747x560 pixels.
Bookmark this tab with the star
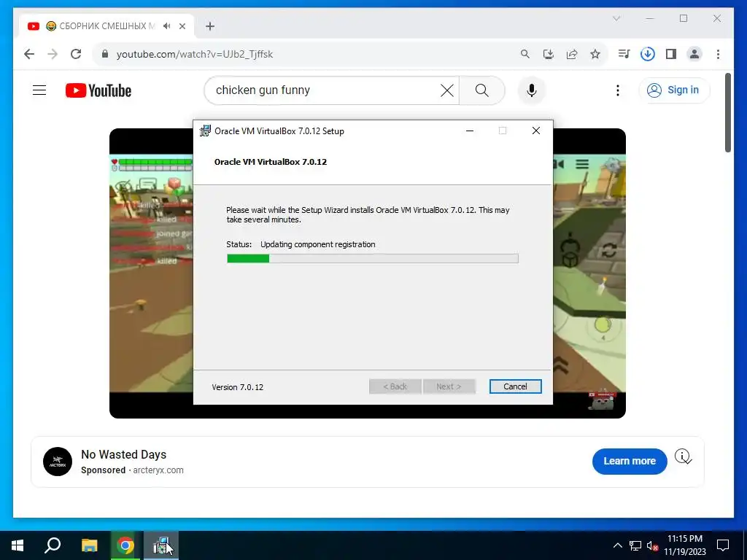pos(595,54)
